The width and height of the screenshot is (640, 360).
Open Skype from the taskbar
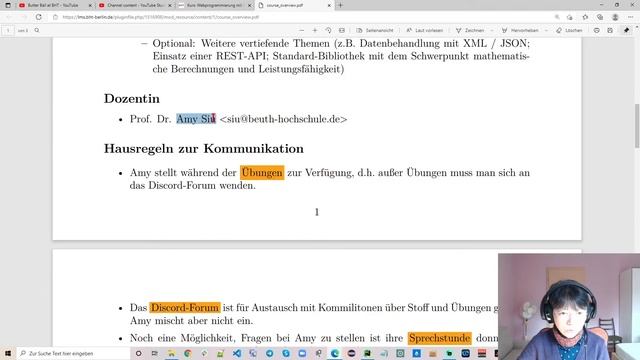(x=286, y=353)
